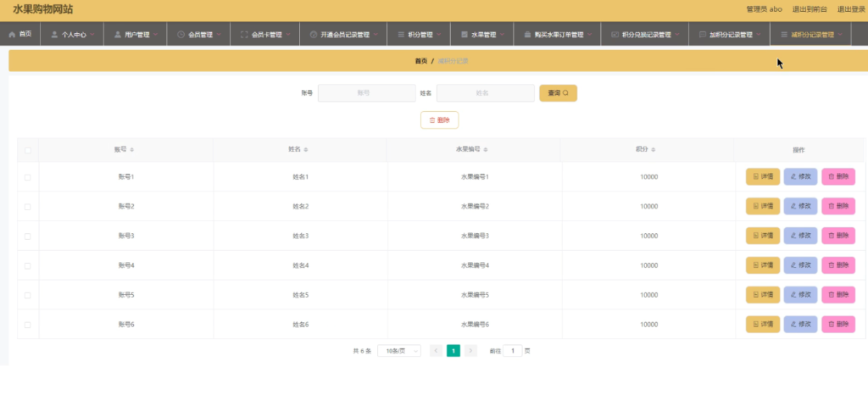
Task: Expand the 加积分记录管理 menu chevron
Action: click(759, 34)
